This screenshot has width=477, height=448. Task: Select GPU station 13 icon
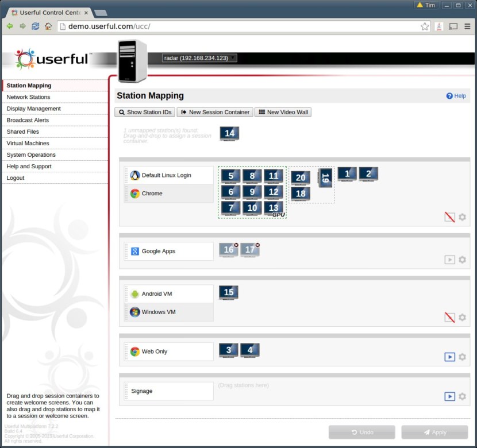273,208
